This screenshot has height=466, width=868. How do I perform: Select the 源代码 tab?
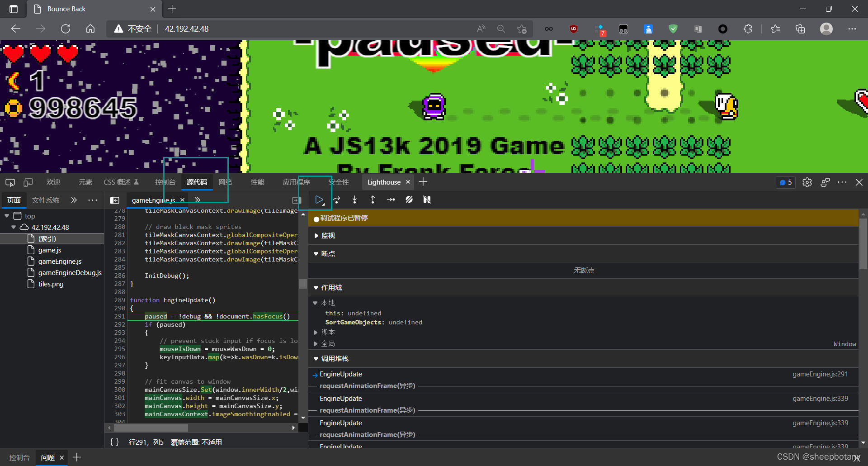point(197,182)
